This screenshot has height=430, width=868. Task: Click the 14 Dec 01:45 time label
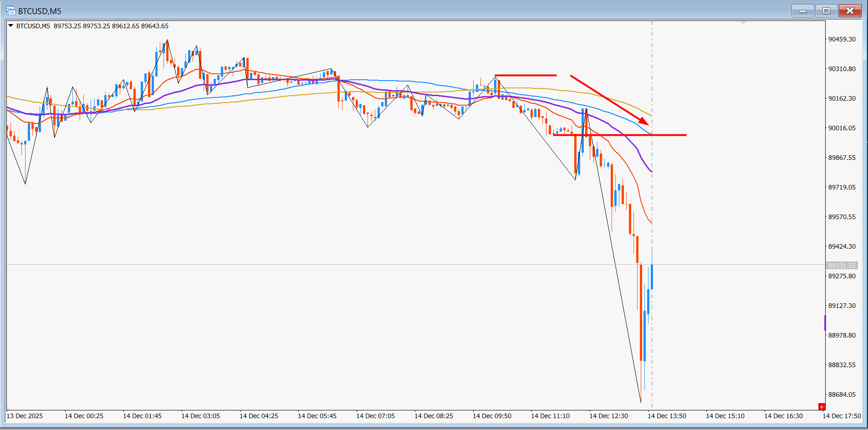[x=142, y=416]
